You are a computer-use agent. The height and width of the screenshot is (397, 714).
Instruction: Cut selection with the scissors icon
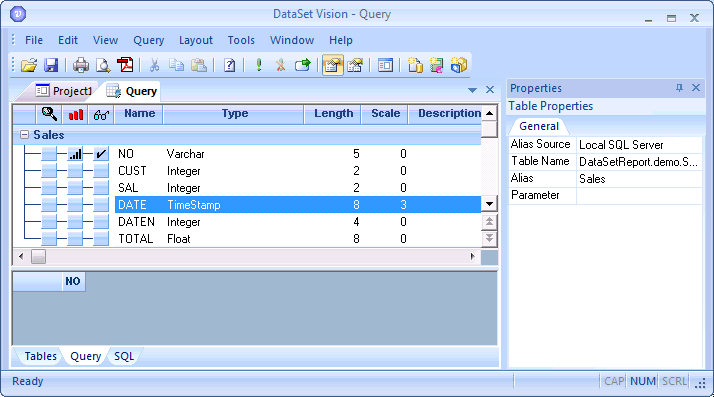(154, 65)
